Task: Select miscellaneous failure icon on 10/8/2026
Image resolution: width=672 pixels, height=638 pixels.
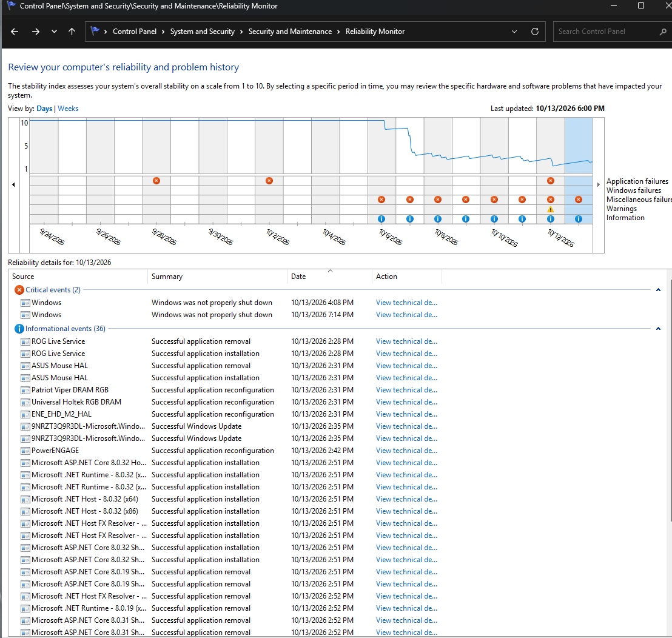Action: [x=437, y=200]
